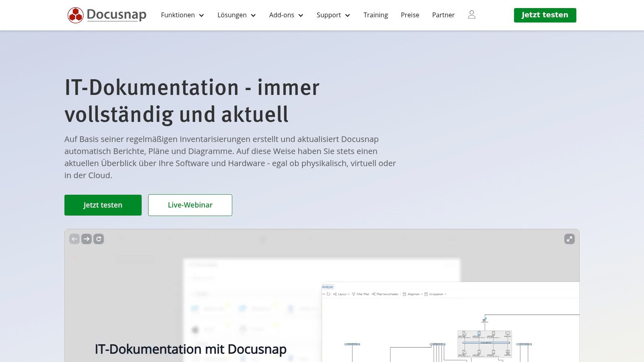Open the Live-Webinar link
Viewport: 644px width, 362px height.
click(x=190, y=205)
